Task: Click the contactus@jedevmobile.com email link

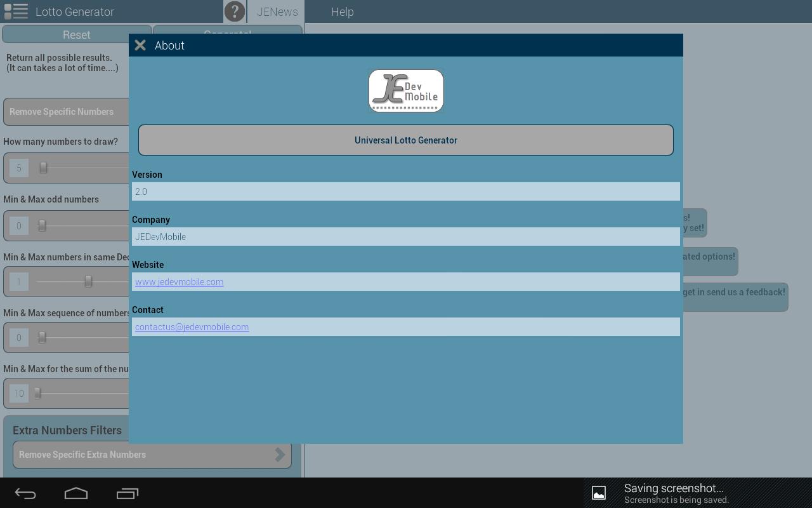Action: [192, 327]
